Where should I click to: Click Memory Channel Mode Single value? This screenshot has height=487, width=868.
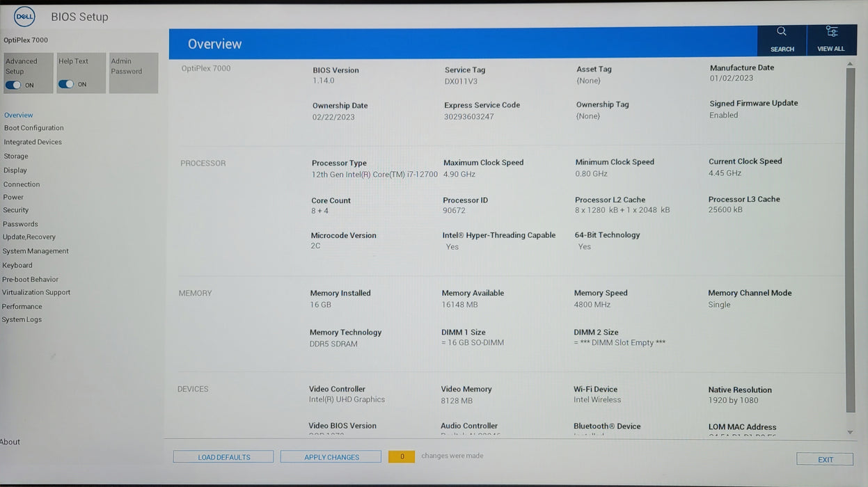point(720,305)
